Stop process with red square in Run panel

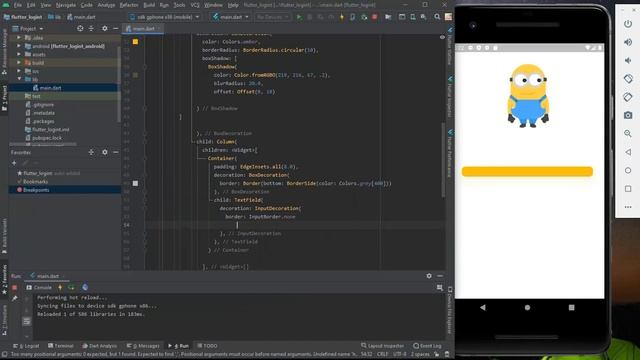[x=14, y=288]
